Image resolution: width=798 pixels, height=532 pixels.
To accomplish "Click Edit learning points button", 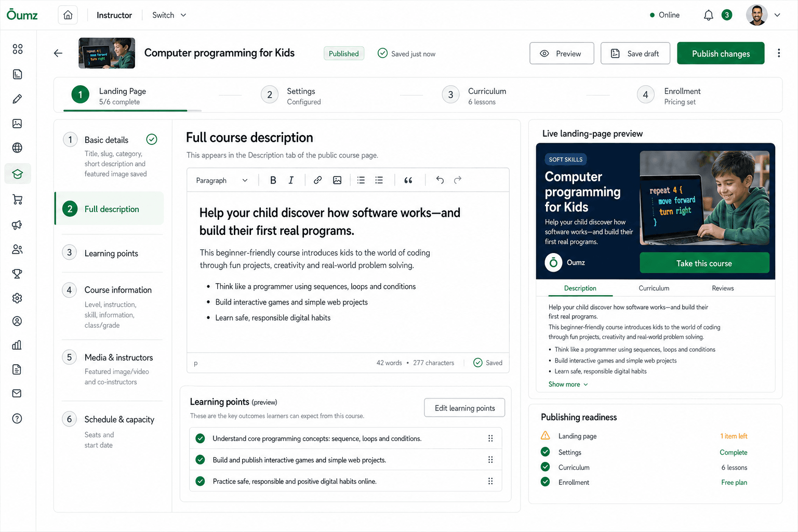I will point(464,408).
